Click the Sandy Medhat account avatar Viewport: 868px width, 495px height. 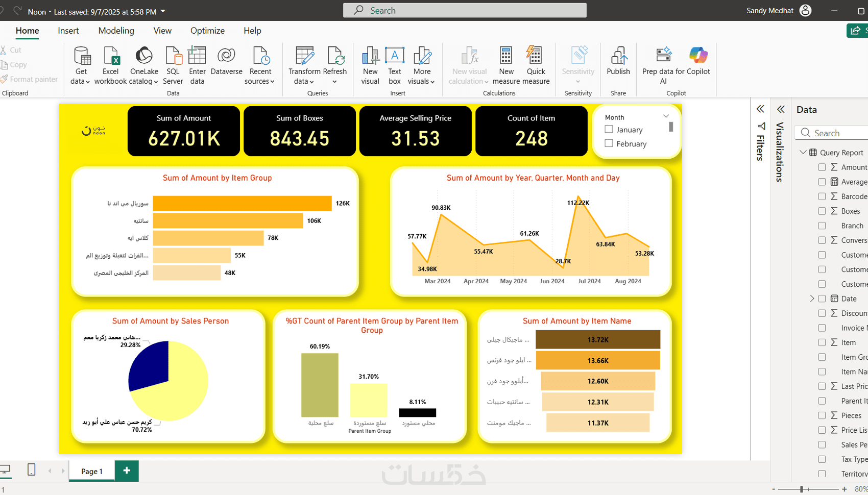[x=805, y=11]
